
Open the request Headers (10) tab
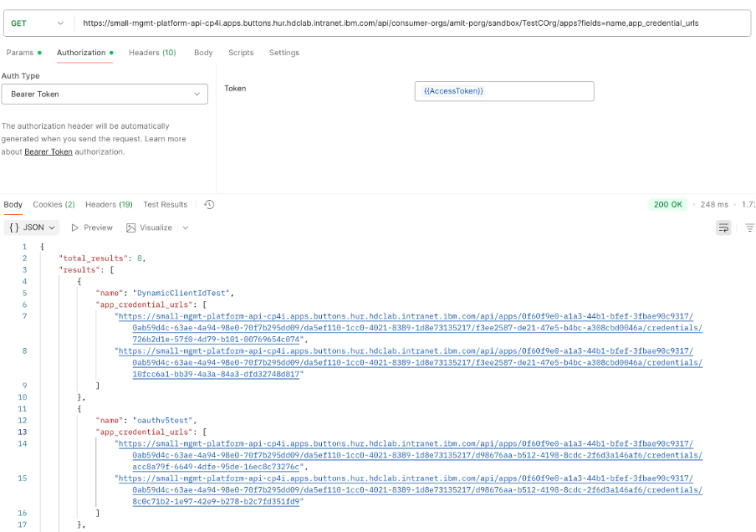tap(151, 53)
